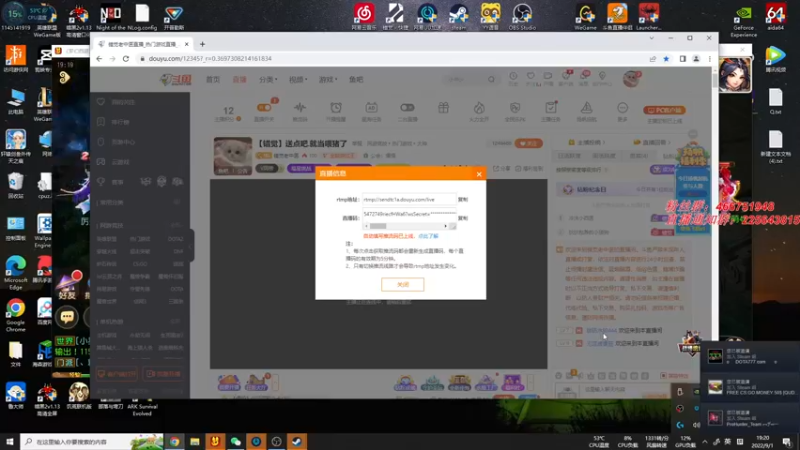
Task: Open location pin icon in Douyu header
Action: click(603, 78)
